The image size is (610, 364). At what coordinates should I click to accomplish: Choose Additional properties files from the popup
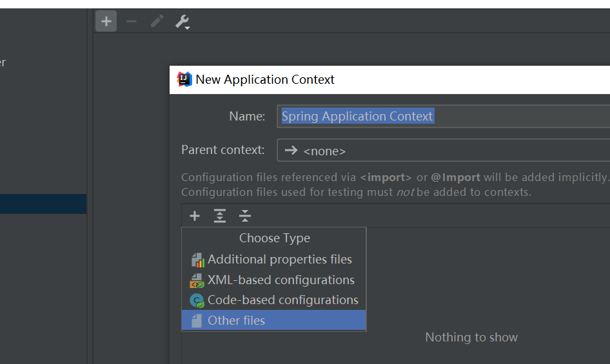tap(274, 260)
